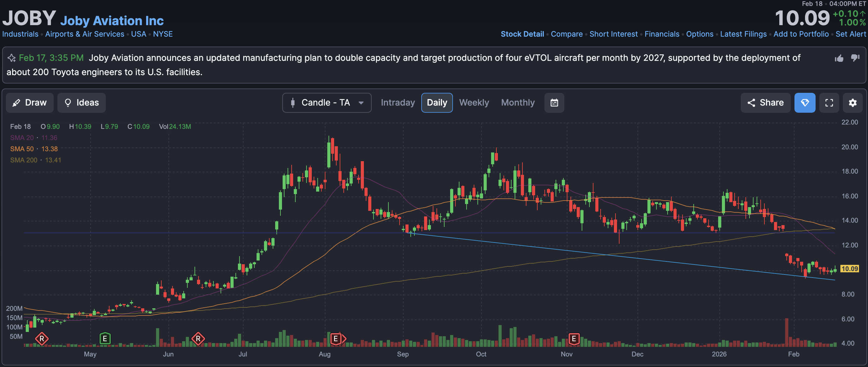Click the Draw button
The width and height of the screenshot is (868, 367).
(30, 102)
